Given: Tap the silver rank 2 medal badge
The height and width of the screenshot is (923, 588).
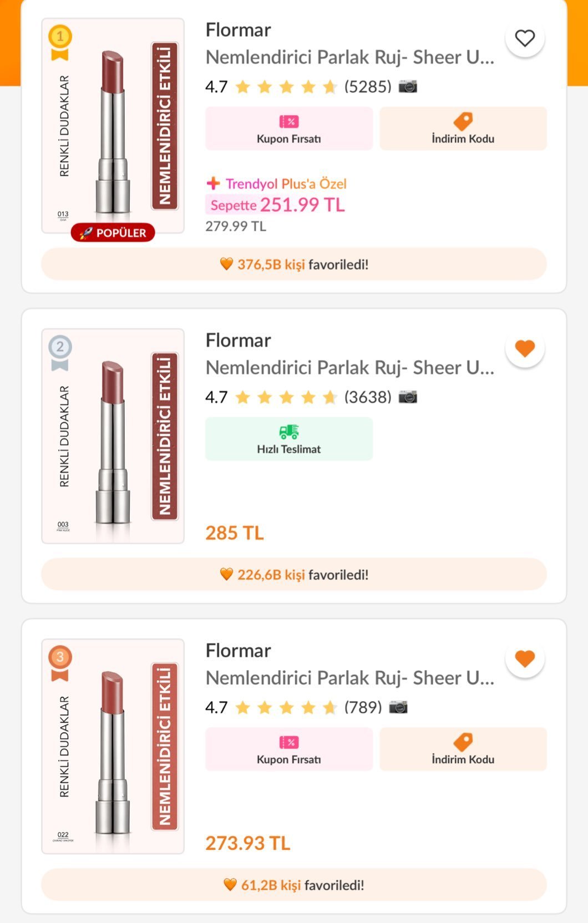Looking at the screenshot, I should coord(60,352).
